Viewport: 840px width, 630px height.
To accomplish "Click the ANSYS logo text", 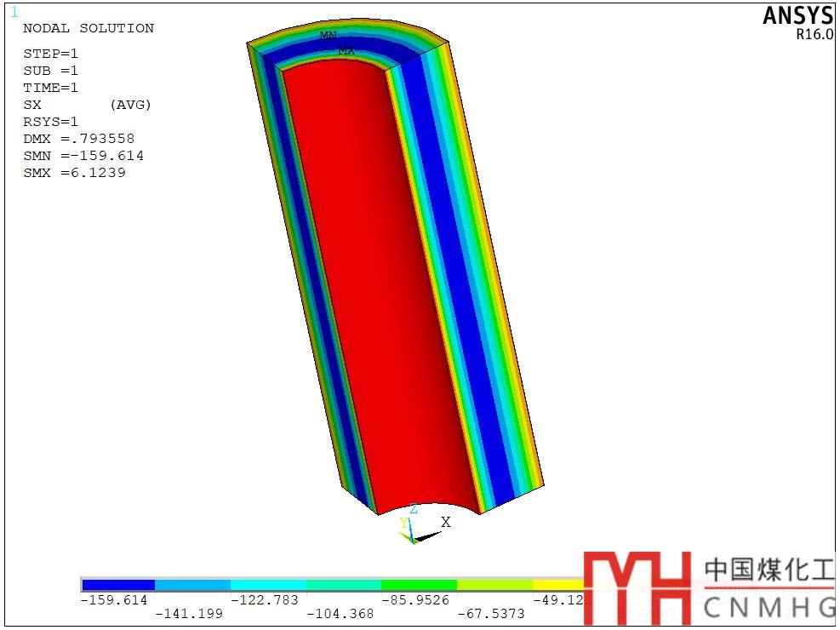I will pos(797,15).
